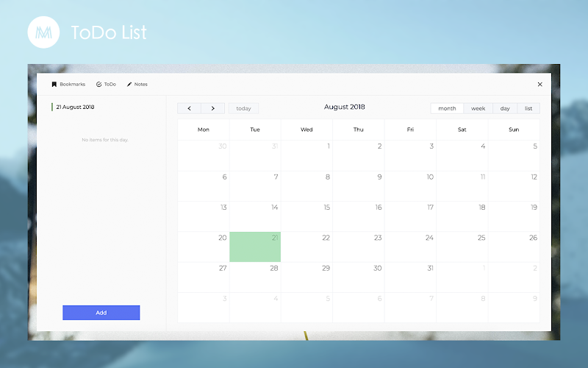The width and height of the screenshot is (588, 368).
Task: Select day 18 in the calendar
Action: pos(462,216)
